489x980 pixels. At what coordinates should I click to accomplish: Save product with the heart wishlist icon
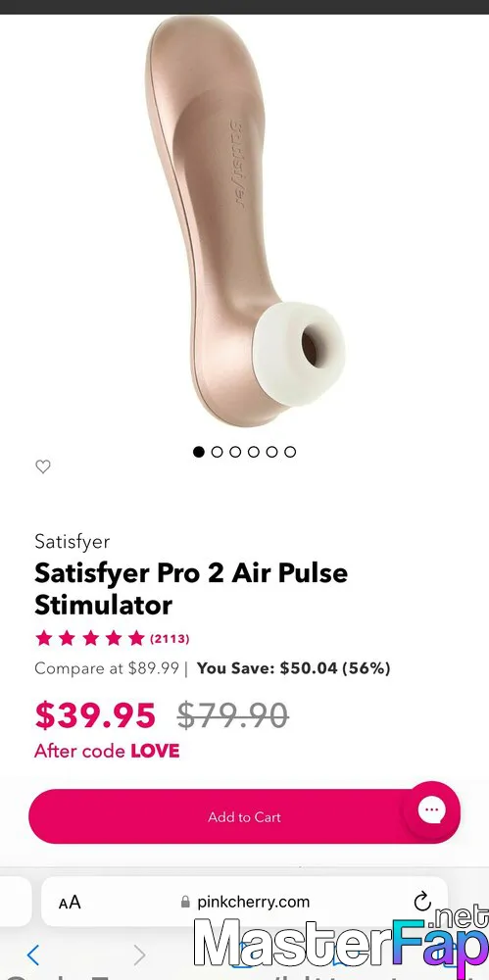tap(42, 466)
